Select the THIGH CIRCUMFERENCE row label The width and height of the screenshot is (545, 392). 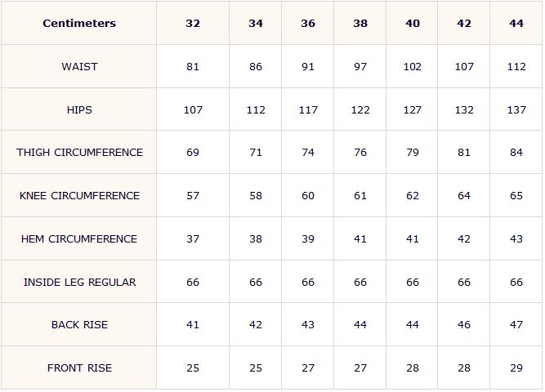(x=79, y=152)
